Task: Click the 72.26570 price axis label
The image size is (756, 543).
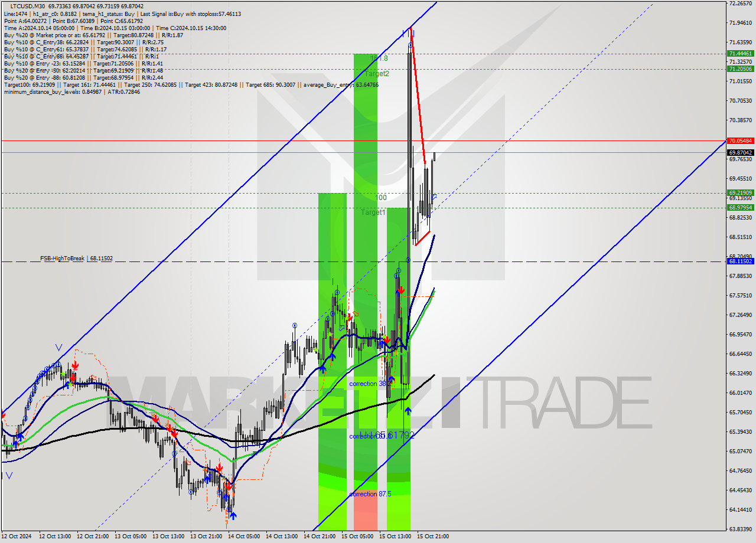Action: pyautogui.click(x=741, y=4)
